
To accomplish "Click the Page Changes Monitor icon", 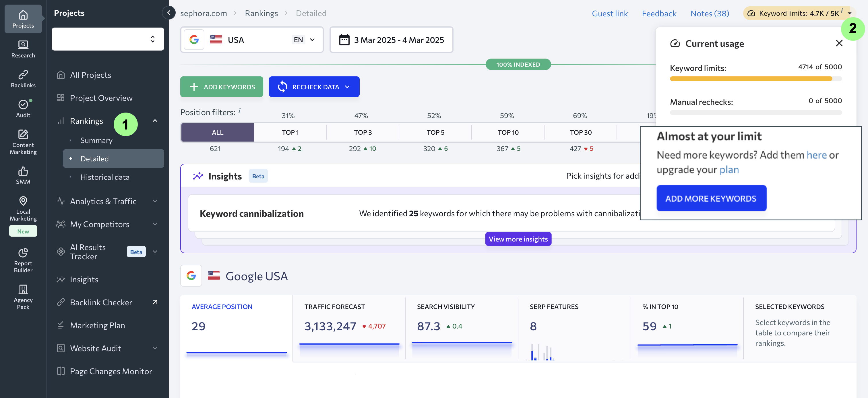I will point(61,371).
